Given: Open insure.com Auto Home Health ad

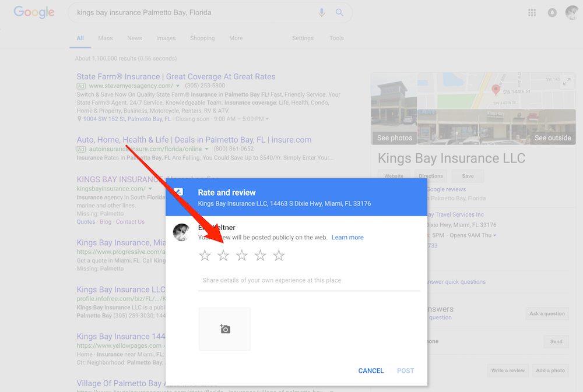Looking at the screenshot, I should point(194,140).
